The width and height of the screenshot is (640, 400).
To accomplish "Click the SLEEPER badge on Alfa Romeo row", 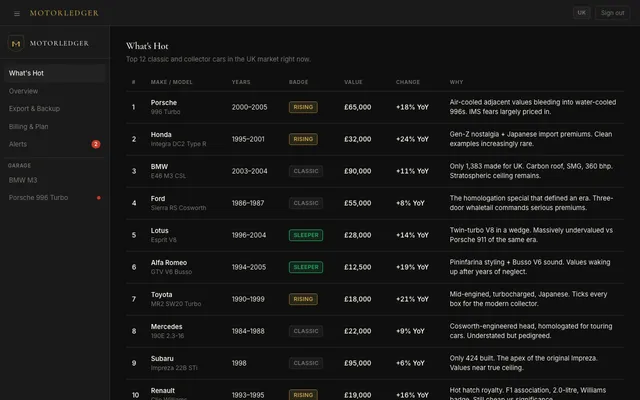I will [x=306, y=267].
